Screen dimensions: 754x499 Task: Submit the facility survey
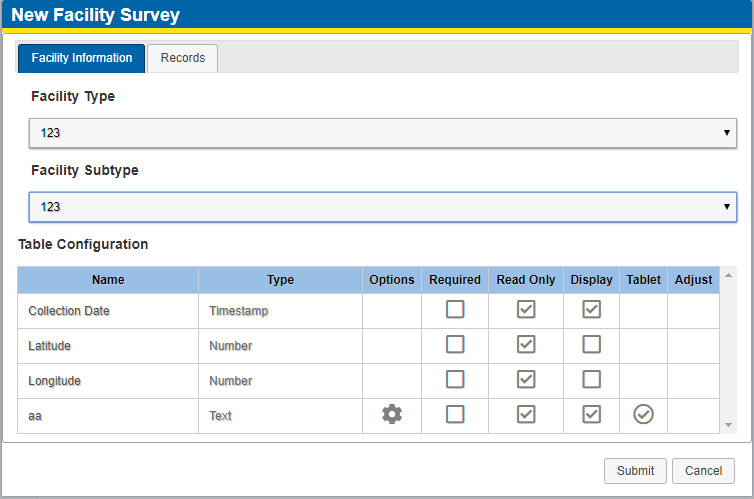(x=635, y=471)
